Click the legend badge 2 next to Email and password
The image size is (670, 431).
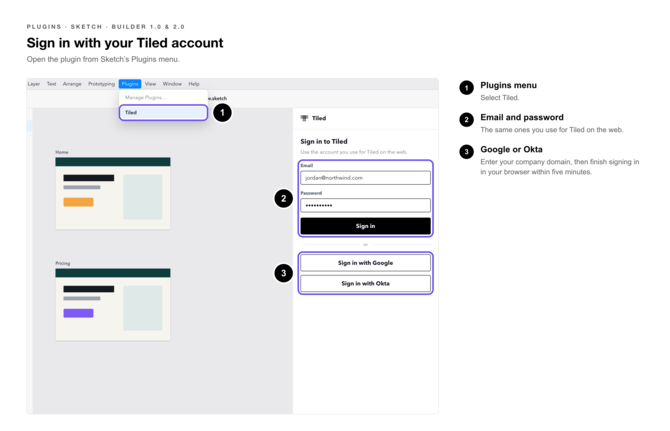(467, 120)
